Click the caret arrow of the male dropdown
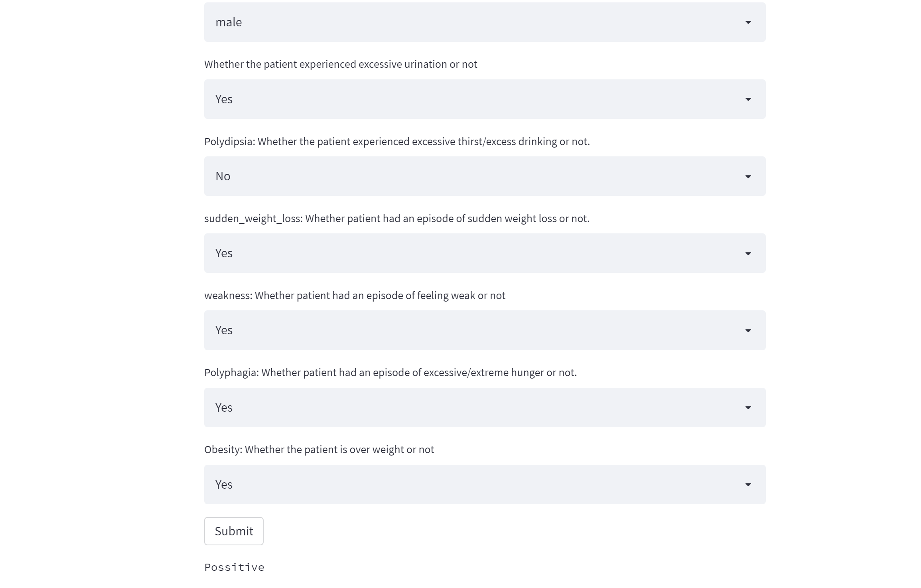 coord(748,22)
